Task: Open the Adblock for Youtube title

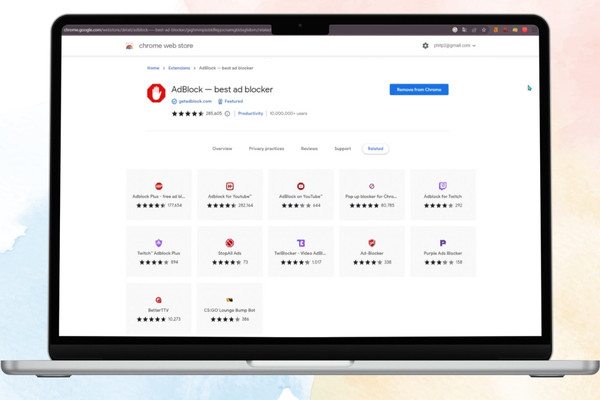Action: pos(230,196)
